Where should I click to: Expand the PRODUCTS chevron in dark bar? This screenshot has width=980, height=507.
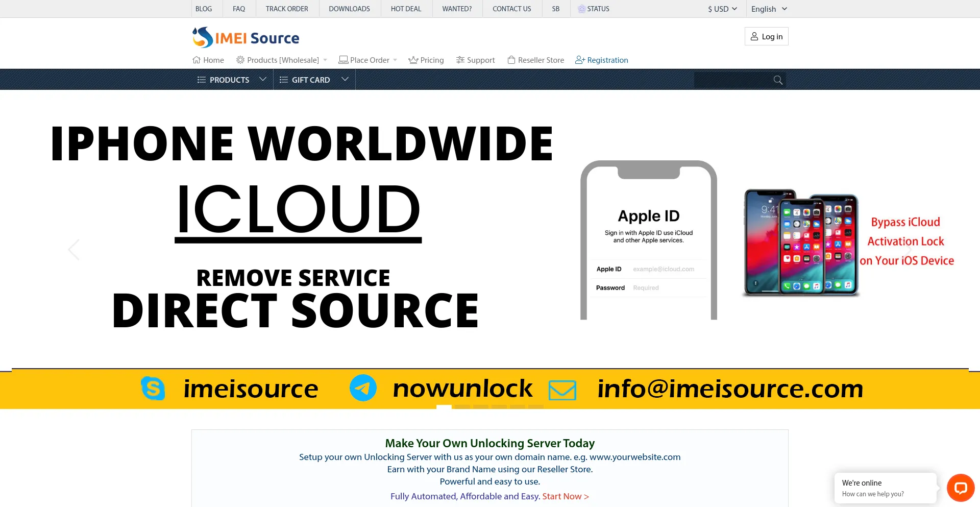pyautogui.click(x=263, y=79)
